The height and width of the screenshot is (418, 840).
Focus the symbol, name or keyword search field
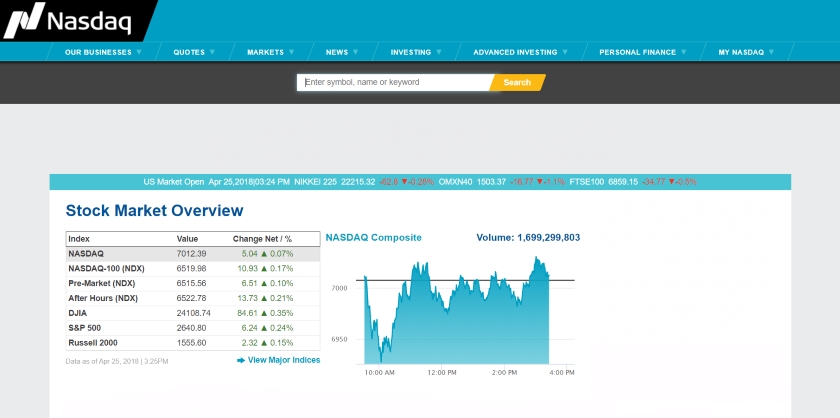tap(394, 83)
